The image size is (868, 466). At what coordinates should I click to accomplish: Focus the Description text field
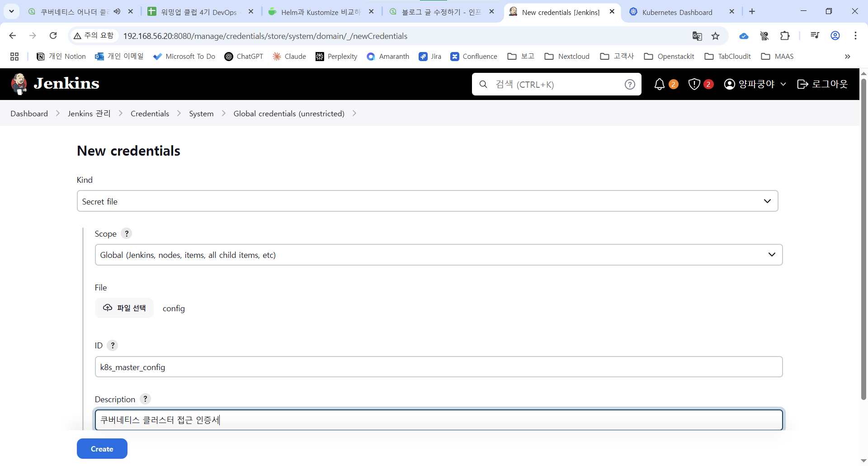(x=439, y=420)
